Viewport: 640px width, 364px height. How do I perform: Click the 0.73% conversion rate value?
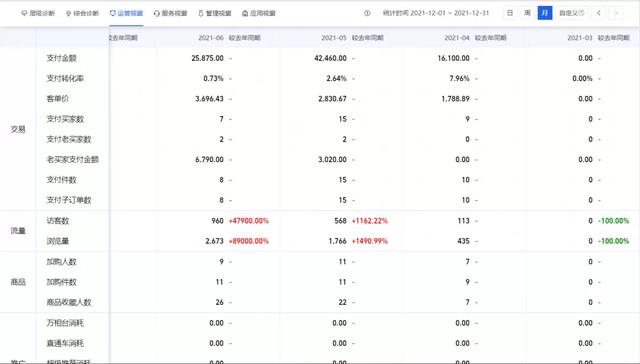tap(213, 78)
